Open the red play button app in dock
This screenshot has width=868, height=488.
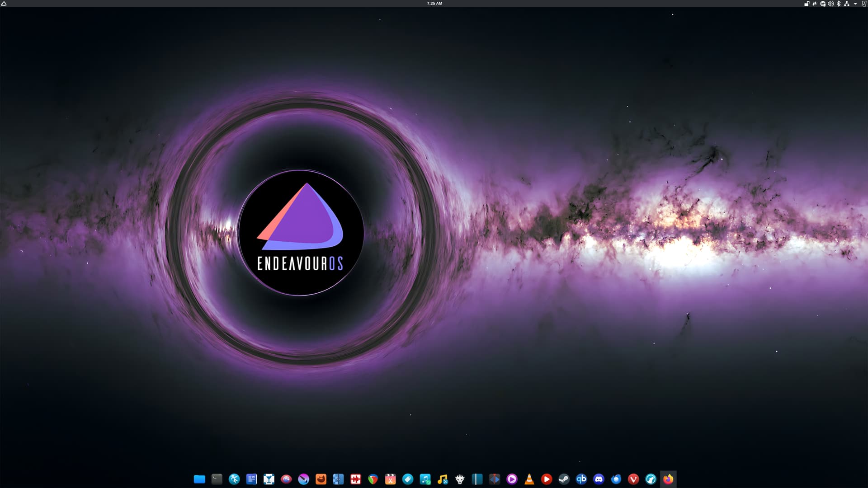point(547,479)
